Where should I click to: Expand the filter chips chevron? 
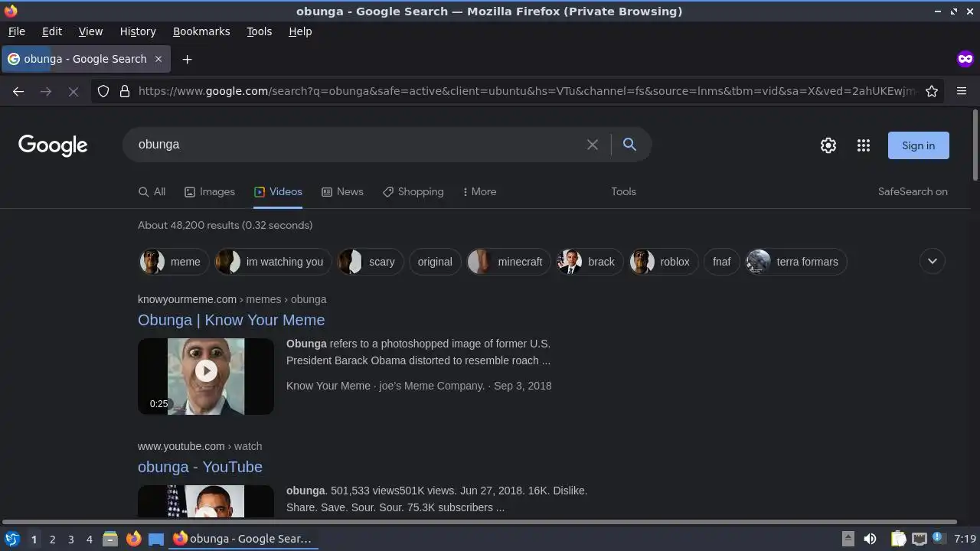[932, 261]
